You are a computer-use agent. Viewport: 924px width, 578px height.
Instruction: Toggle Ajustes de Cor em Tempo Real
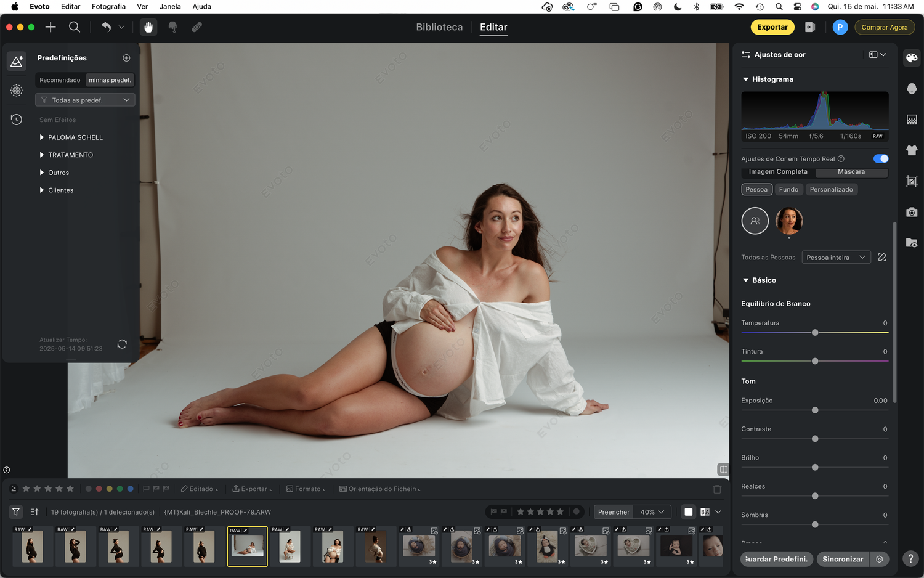pos(881,159)
